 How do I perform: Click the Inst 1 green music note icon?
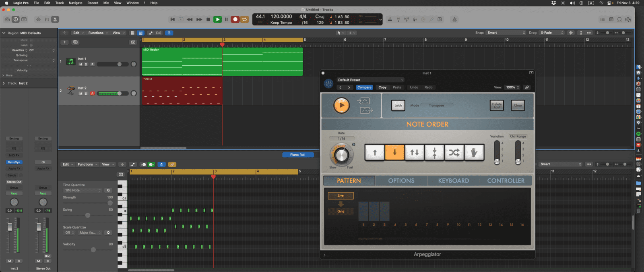71,62
